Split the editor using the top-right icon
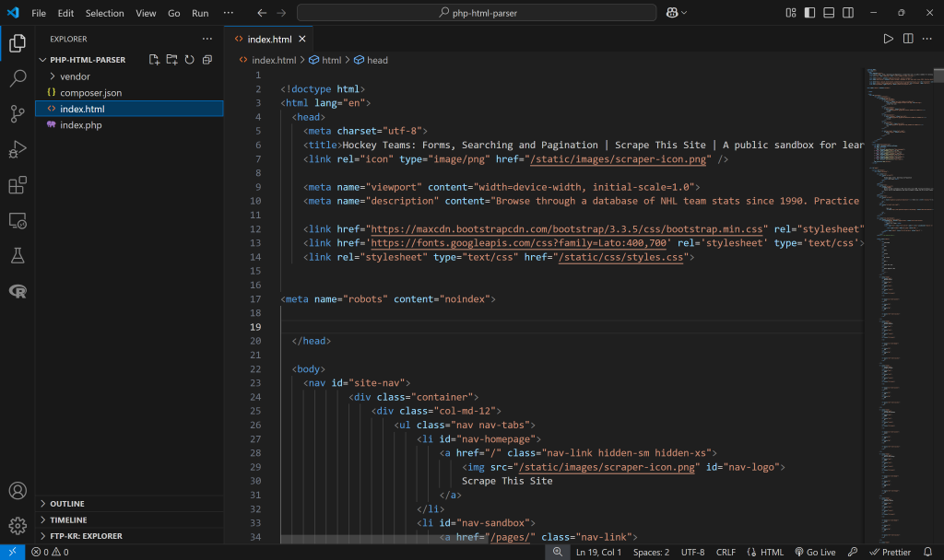944x560 pixels. pos(907,39)
